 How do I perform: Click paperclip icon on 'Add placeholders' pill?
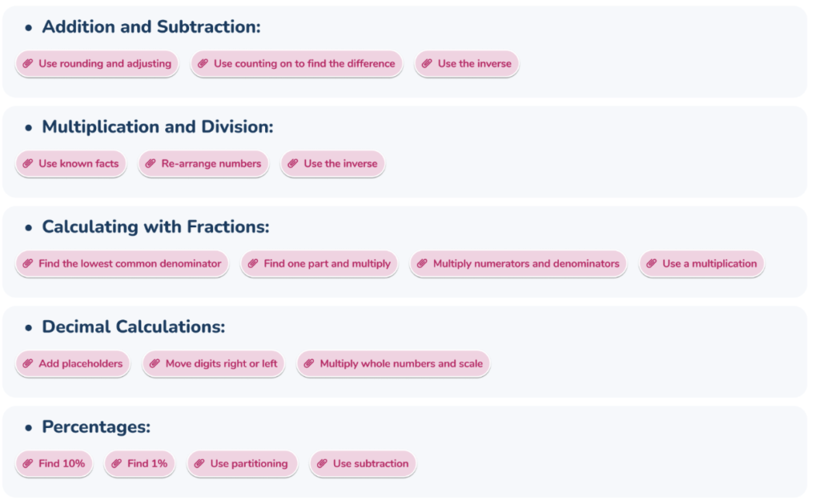click(x=28, y=364)
